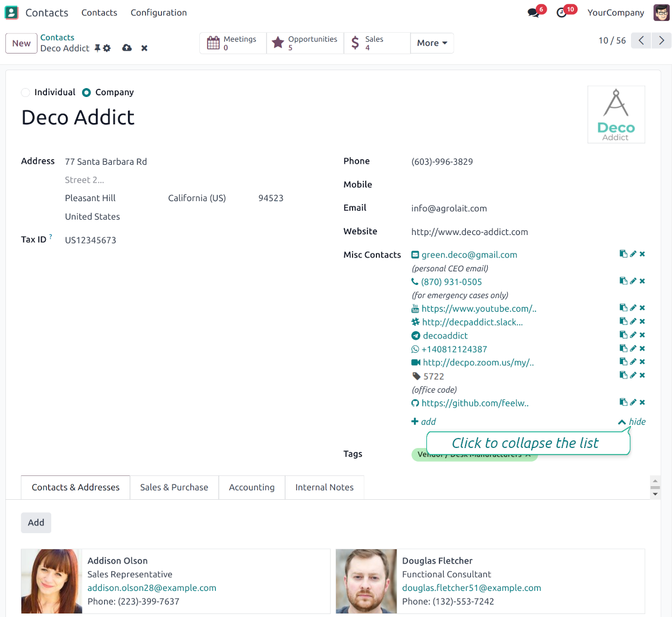
Task: Copy the +140812124387 whatsapp entry
Action: 624,348
